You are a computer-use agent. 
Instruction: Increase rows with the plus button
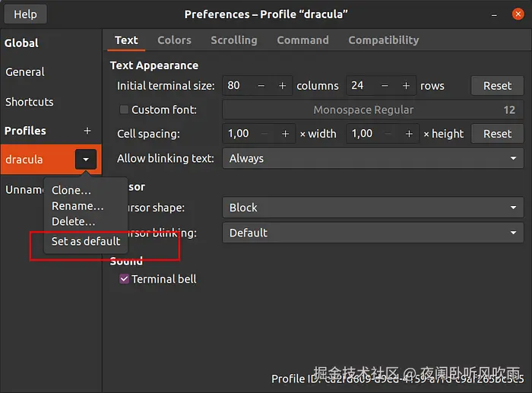406,86
